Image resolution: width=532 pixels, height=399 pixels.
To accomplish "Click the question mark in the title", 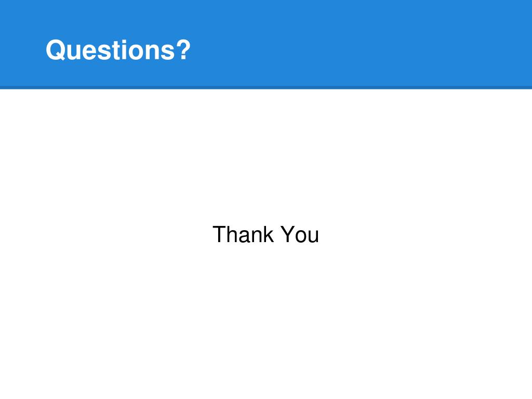I will pos(183,50).
